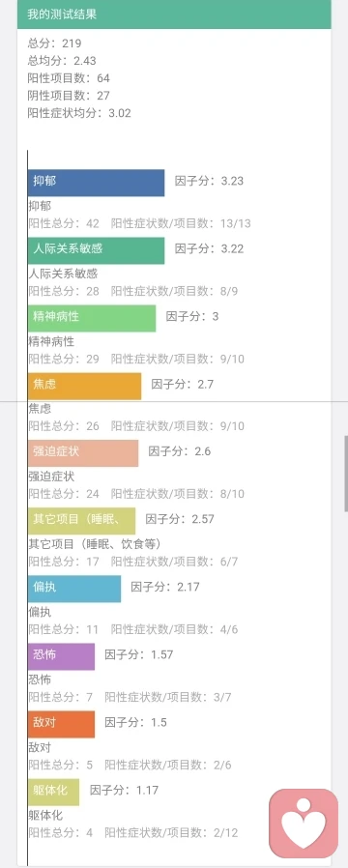This screenshot has height=868, width=348.
Task: Click the blue 抑郁 bar
Action: tap(97, 183)
